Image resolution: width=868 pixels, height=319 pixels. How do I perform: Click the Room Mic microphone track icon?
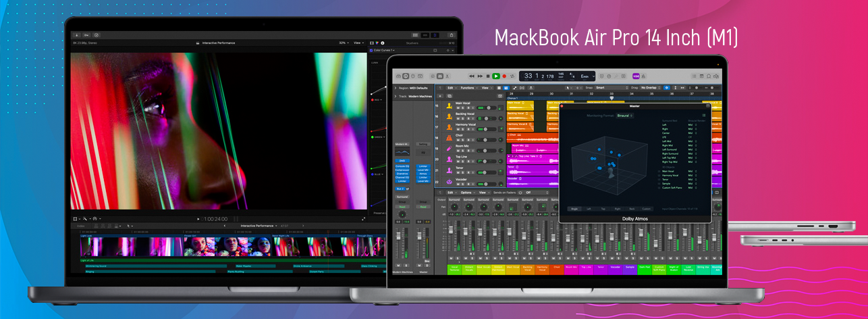pos(449,149)
